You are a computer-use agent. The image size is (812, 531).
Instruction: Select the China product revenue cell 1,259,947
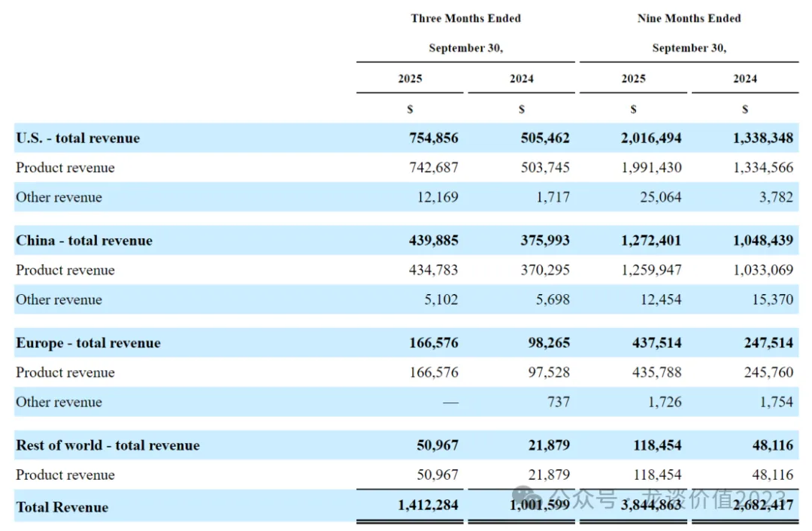click(651, 270)
